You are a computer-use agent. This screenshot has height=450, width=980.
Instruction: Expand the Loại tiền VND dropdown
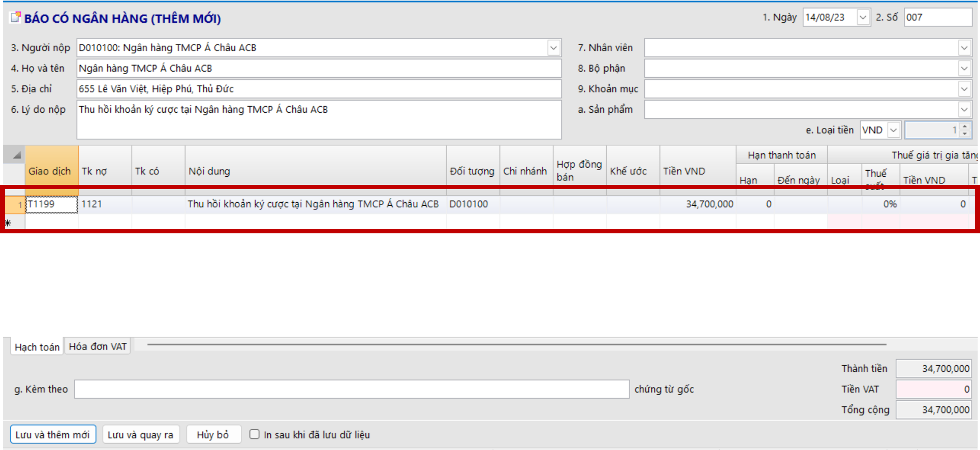tap(893, 130)
